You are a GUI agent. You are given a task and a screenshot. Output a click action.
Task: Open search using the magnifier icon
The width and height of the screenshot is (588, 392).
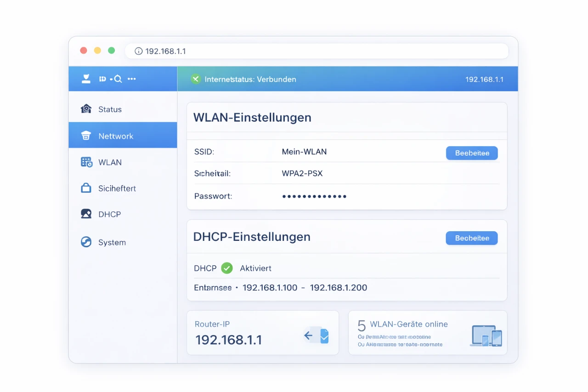(118, 79)
